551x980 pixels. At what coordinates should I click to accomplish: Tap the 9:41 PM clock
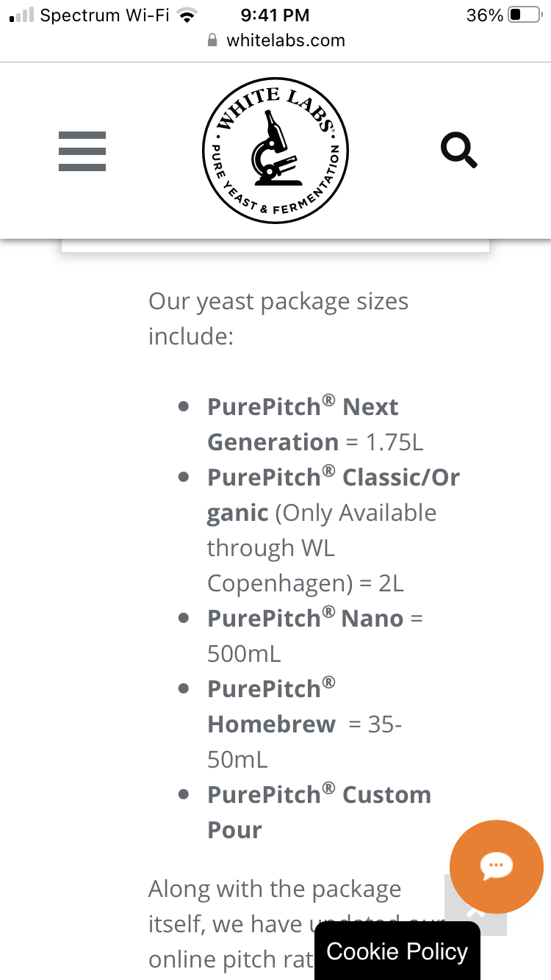(x=275, y=15)
